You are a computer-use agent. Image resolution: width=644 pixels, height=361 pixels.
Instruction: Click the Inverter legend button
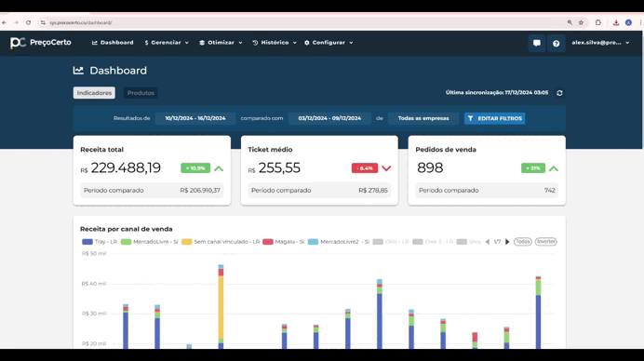coord(545,242)
